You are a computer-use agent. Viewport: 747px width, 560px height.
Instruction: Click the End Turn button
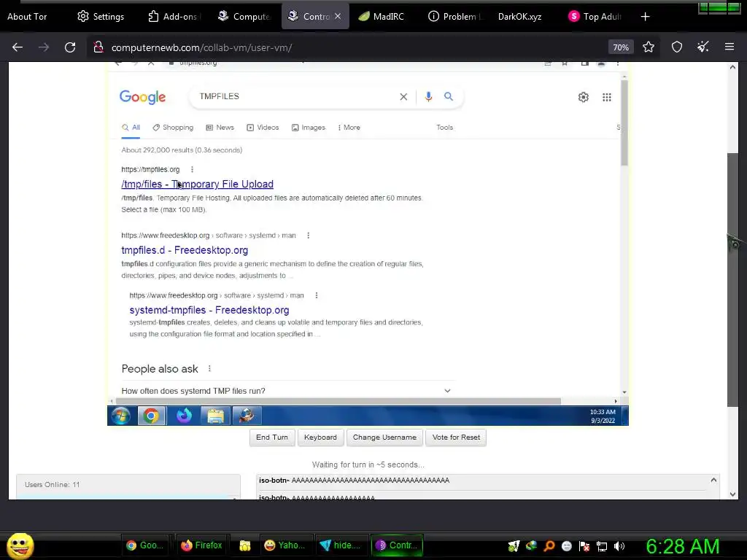[x=272, y=437]
